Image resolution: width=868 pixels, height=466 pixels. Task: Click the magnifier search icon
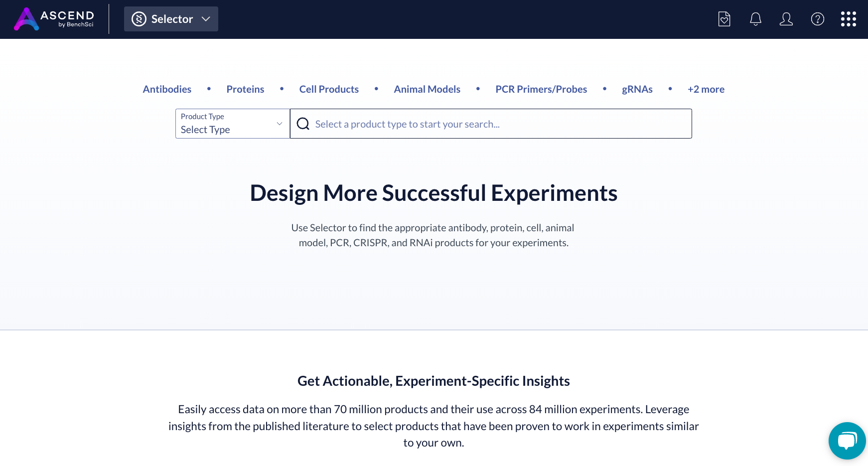click(303, 124)
